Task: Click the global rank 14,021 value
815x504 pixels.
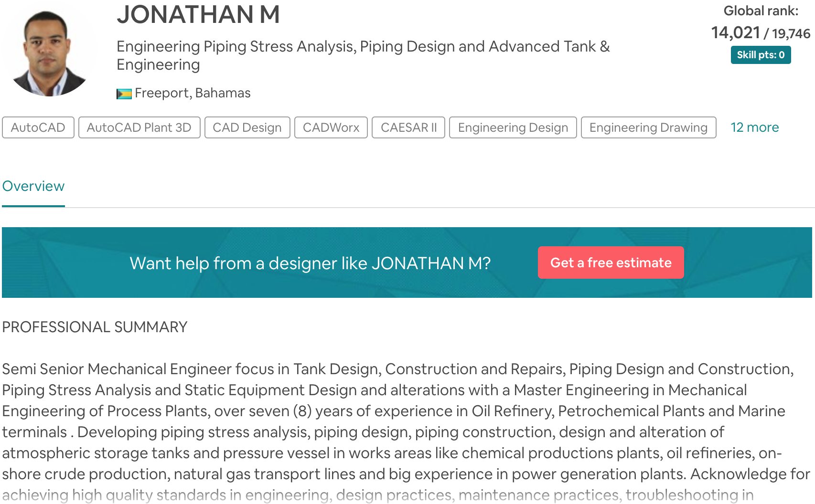Action: (736, 32)
